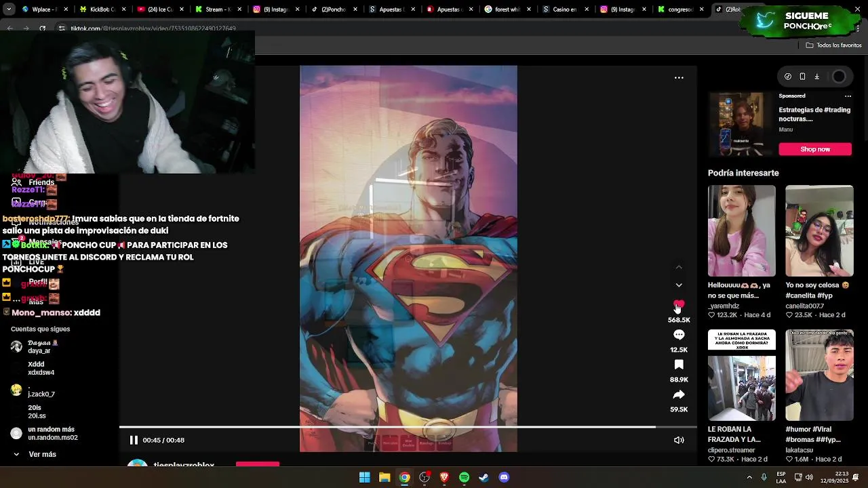Open the tiesplayzroblox author profile avatar
Image resolution: width=868 pixels, height=488 pixels.
click(138, 464)
